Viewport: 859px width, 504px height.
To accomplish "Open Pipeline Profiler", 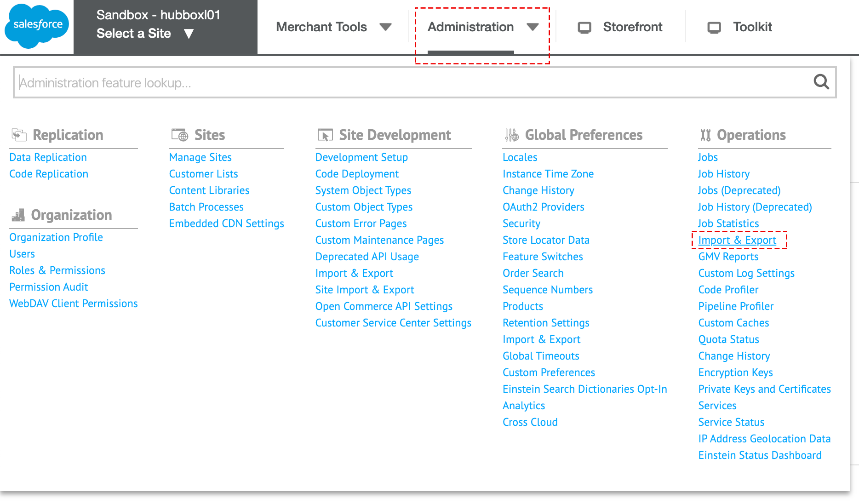I will (x=736, y=306).
